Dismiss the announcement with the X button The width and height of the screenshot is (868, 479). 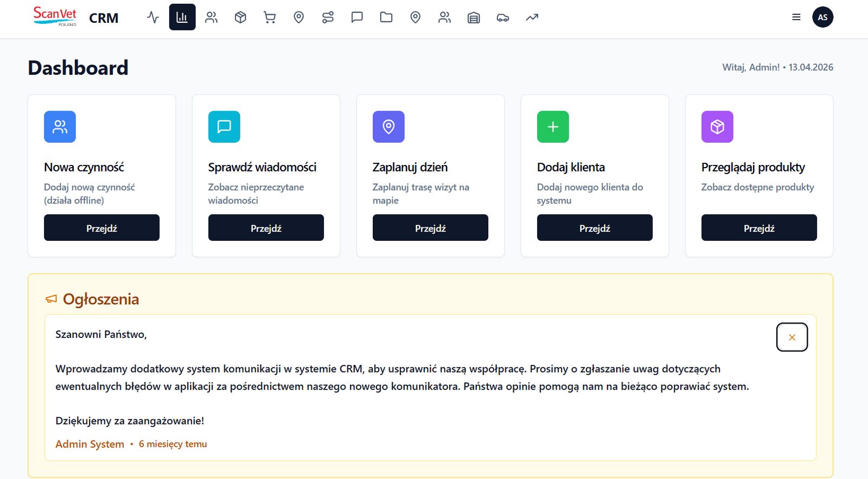pyautogui.click(x=792, y=337)
